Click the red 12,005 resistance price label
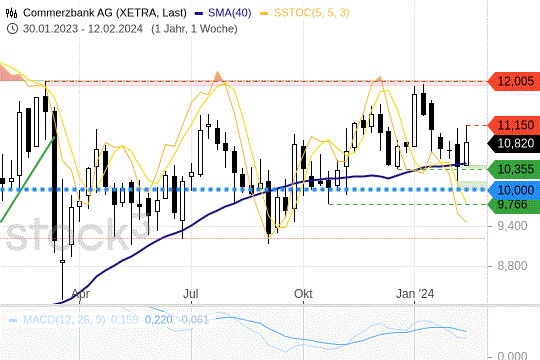The image size is (540, 360). (514, 82)
